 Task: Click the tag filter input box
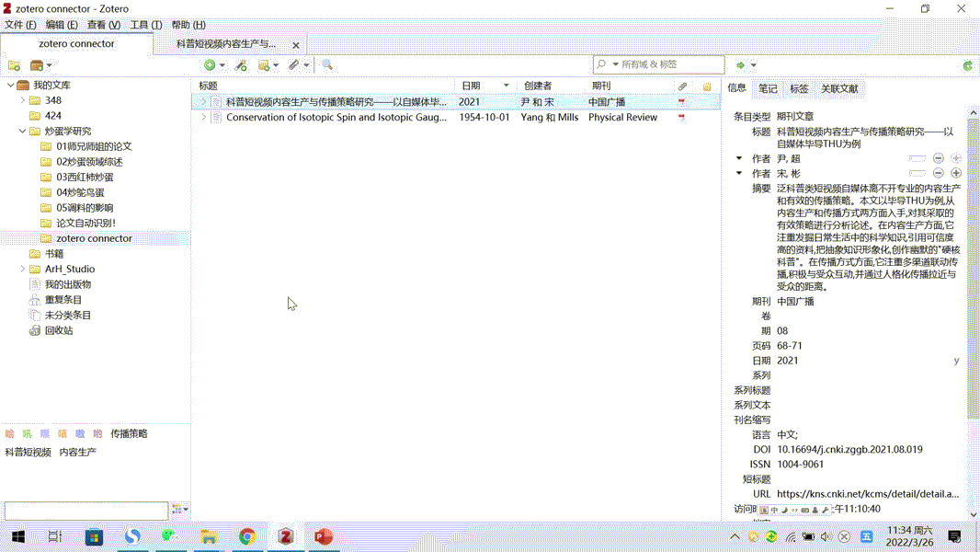(86, 511)
